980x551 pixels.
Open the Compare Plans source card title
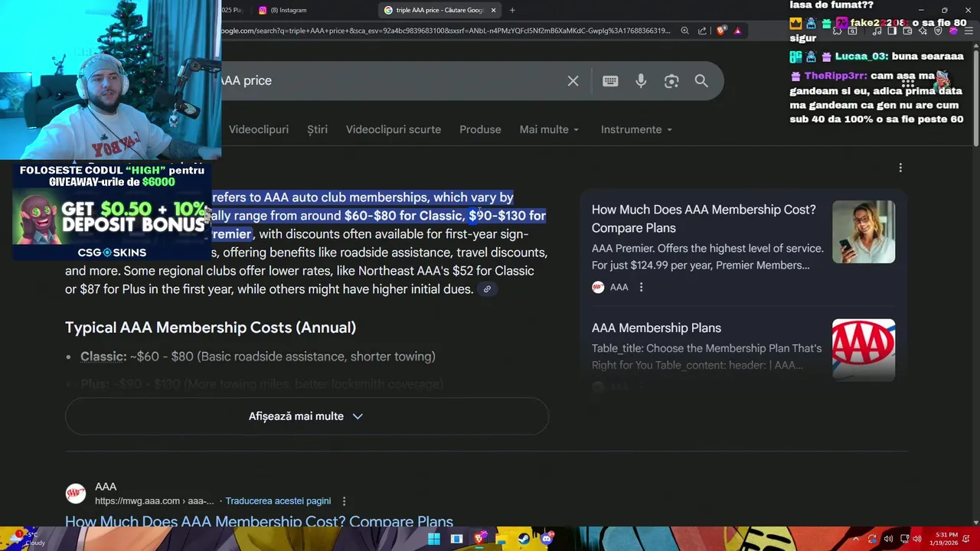[703, 218]
